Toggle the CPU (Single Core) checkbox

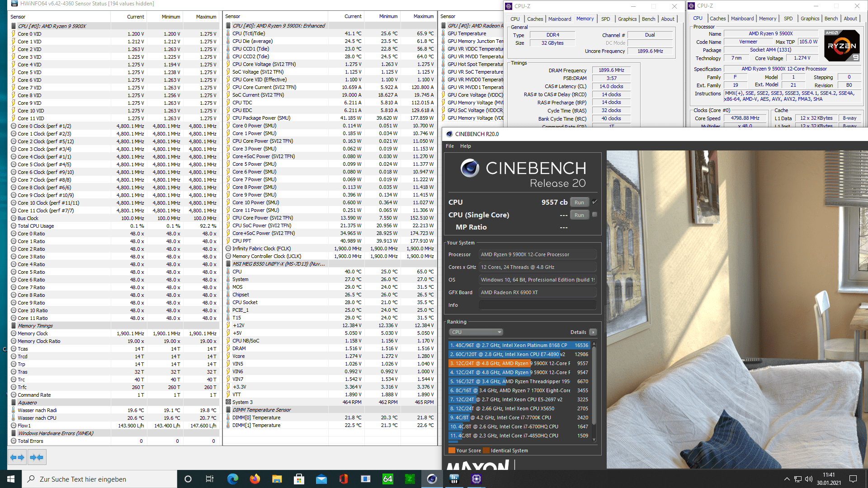click(594, 215)
